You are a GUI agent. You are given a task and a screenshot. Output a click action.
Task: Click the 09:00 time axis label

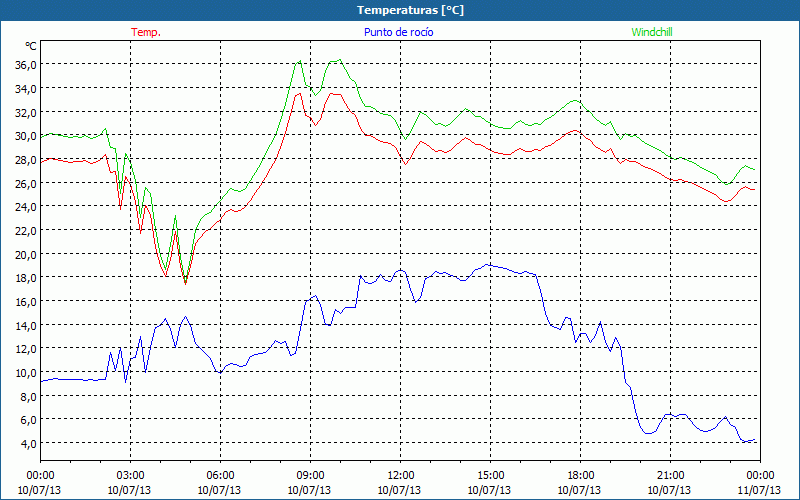pos(310,475)
